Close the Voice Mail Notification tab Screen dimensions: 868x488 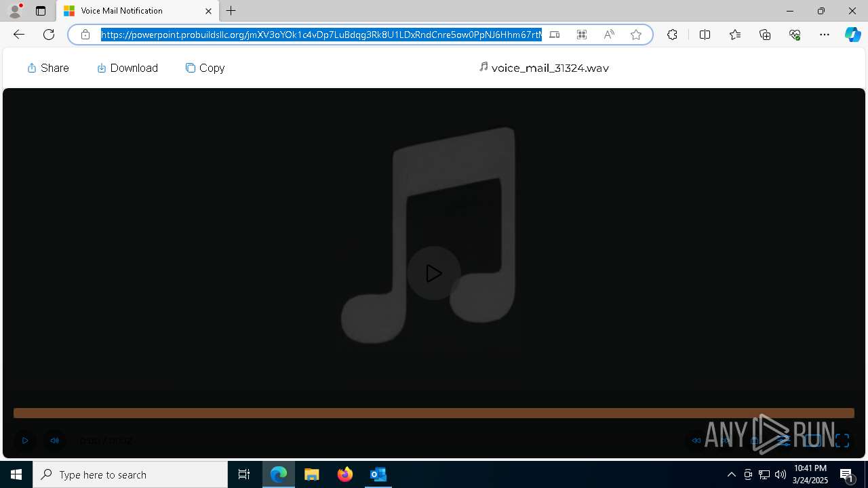[x=208, y=11]
